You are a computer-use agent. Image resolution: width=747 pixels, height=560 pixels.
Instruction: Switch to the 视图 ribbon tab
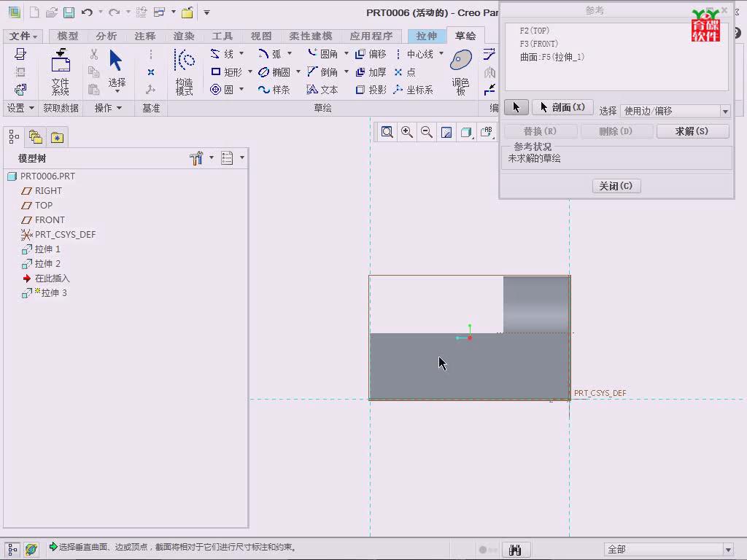click(261, 36)
